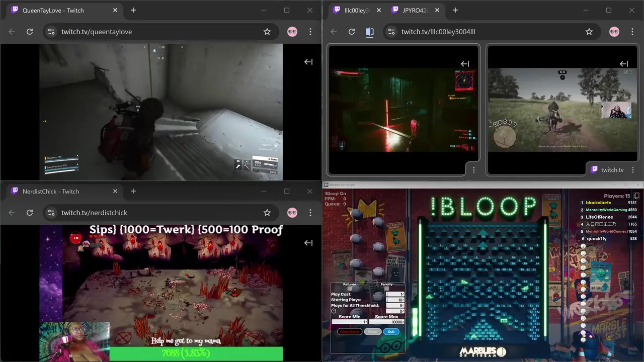Click the green 7688 (1.53%) goal bar

coord(196,353)
